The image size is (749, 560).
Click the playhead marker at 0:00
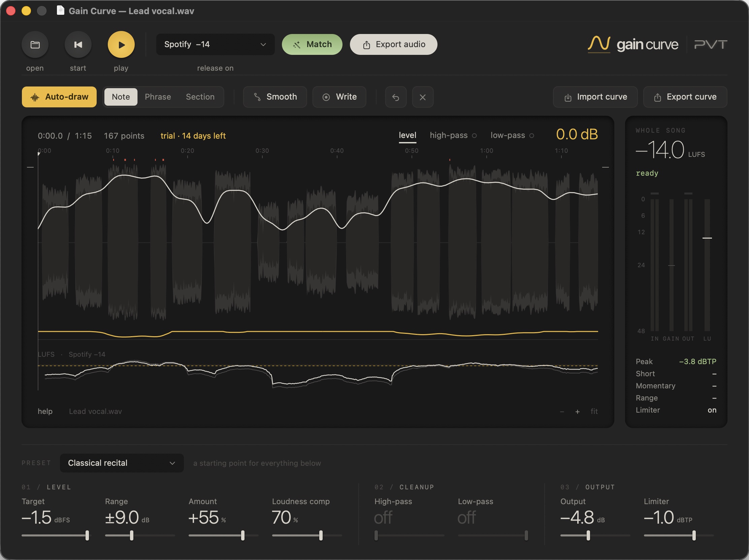point(39,154)
